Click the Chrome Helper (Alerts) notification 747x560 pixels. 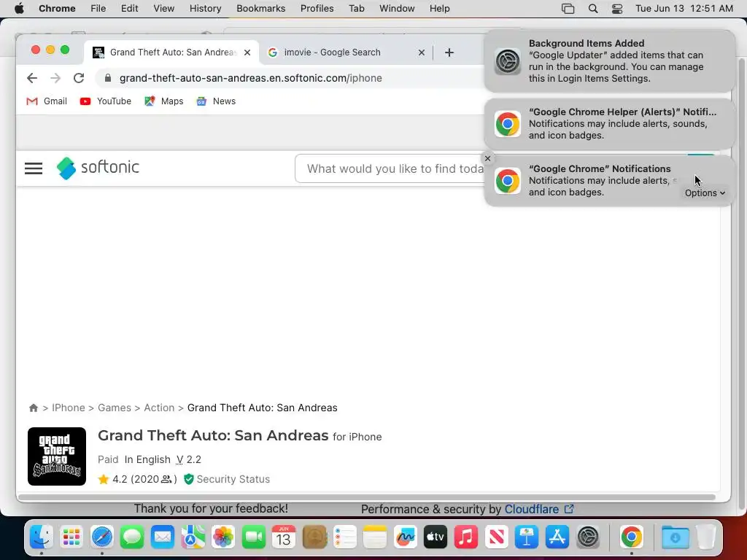pyautogui.click(x=609, y=124)
